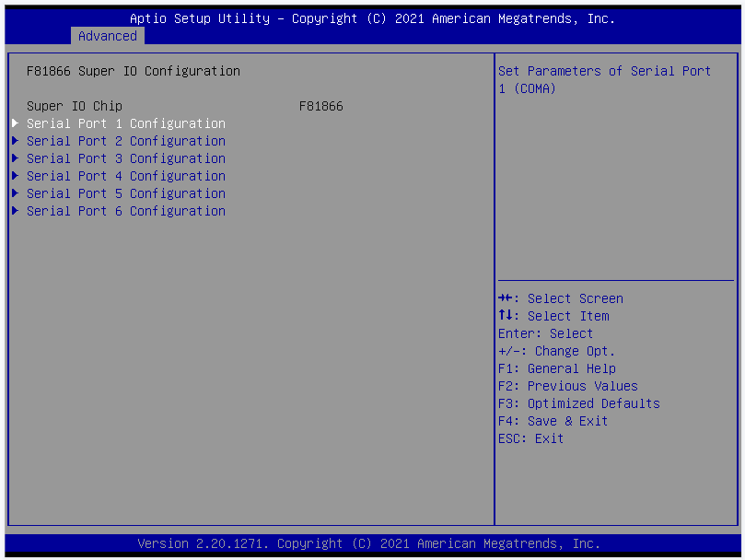This screenshot has width=745, height=560.
Task: Click the +/-: Change Opt. hint
Action: pos(556,351)
